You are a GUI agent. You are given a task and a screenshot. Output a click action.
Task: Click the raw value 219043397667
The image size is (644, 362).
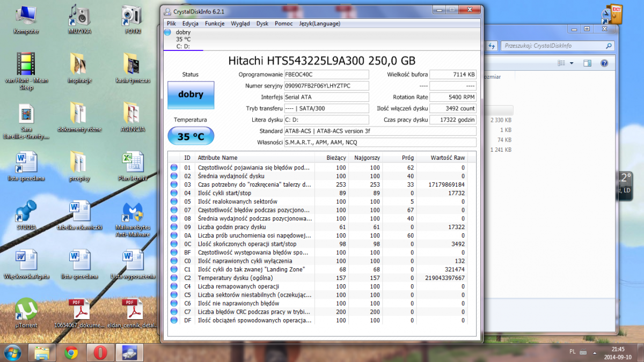[x=445, y=278]
